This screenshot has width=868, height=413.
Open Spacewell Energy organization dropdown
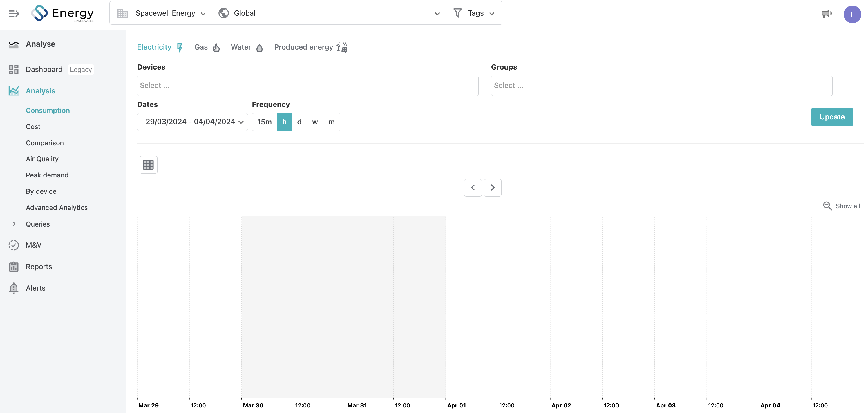coord(161,13)
